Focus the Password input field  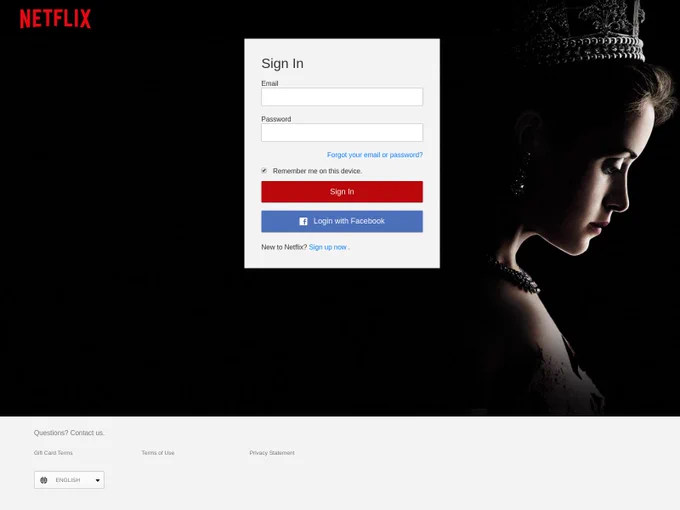click(342, 132)
